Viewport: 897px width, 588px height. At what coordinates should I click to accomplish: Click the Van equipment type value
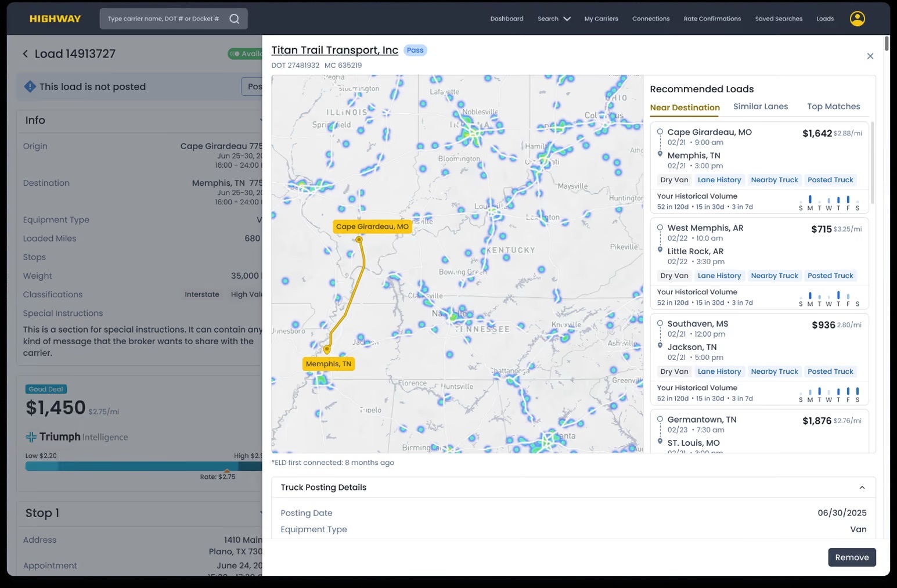click(858, 529)
